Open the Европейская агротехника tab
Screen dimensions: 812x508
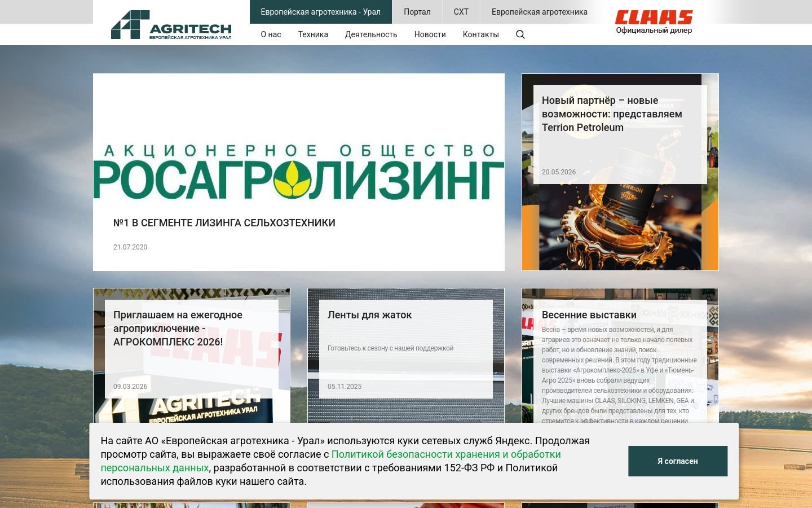(x=539, y=12)
